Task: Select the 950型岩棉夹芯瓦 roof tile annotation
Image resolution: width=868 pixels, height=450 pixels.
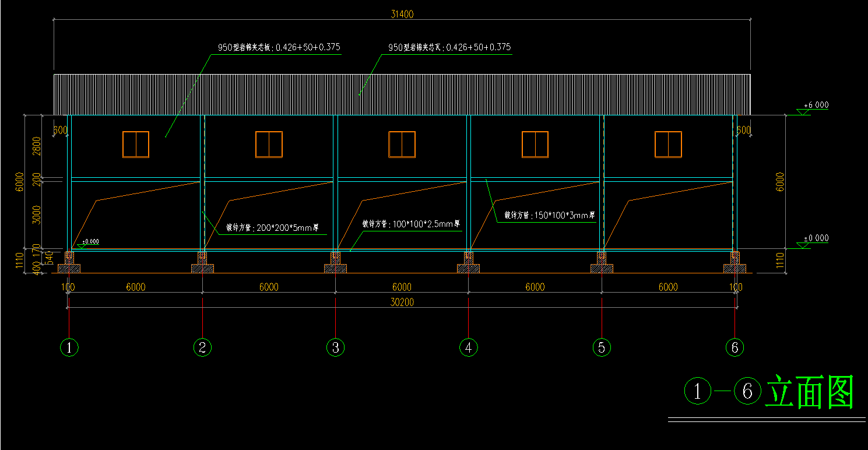Action: [449, 48]
